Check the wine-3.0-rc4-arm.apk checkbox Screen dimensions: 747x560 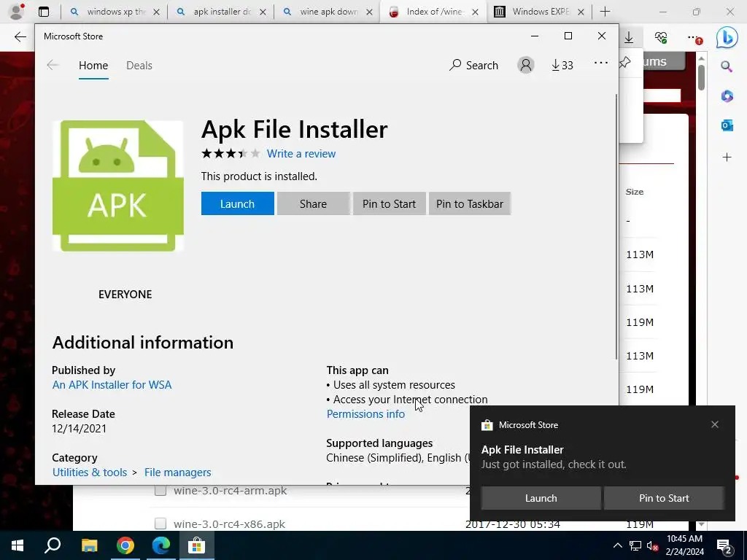[x=160, y=490]
